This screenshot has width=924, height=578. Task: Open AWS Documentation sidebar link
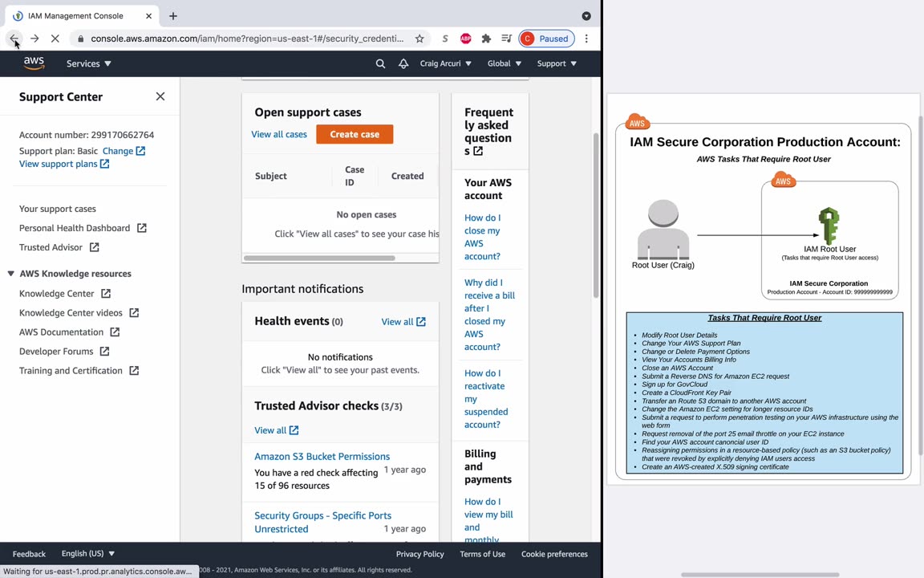point(69,332)
